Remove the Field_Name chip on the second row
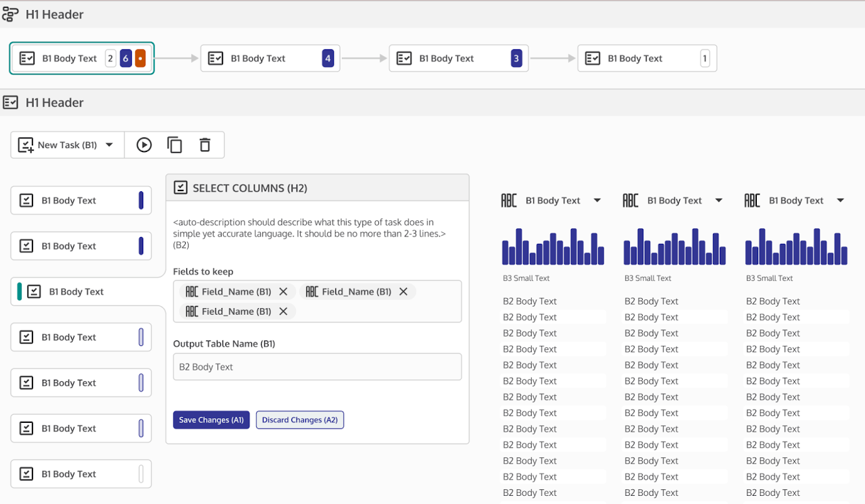The width and height of the screenshot is (865, 504). pos(283,311)
